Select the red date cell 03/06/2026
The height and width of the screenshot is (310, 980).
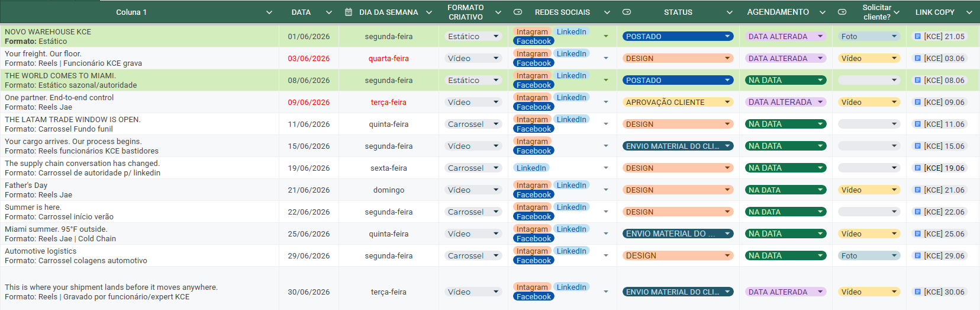pyautogui.click(x=309, y=58)
